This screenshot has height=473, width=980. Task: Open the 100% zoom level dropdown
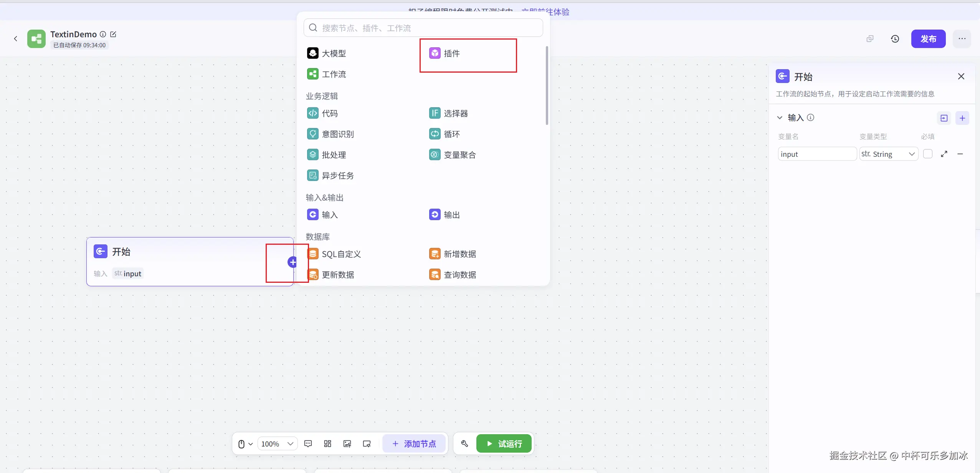coord(277,444)
